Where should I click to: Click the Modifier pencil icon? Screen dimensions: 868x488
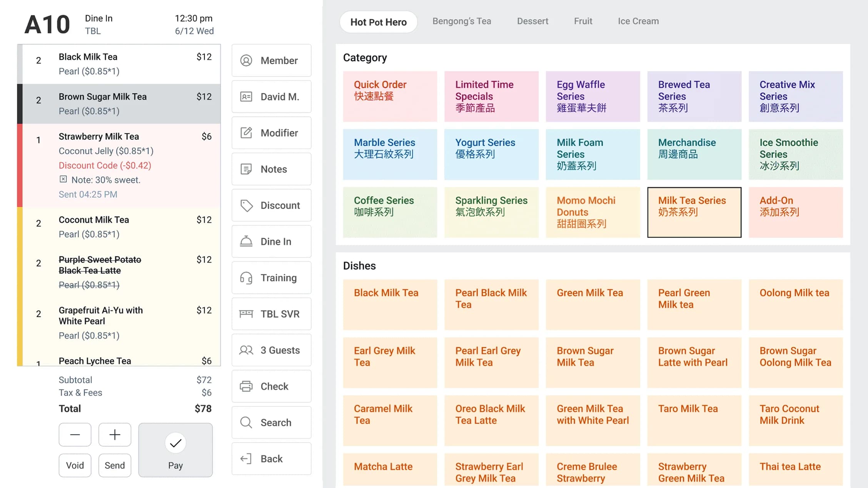click(246, 133)
